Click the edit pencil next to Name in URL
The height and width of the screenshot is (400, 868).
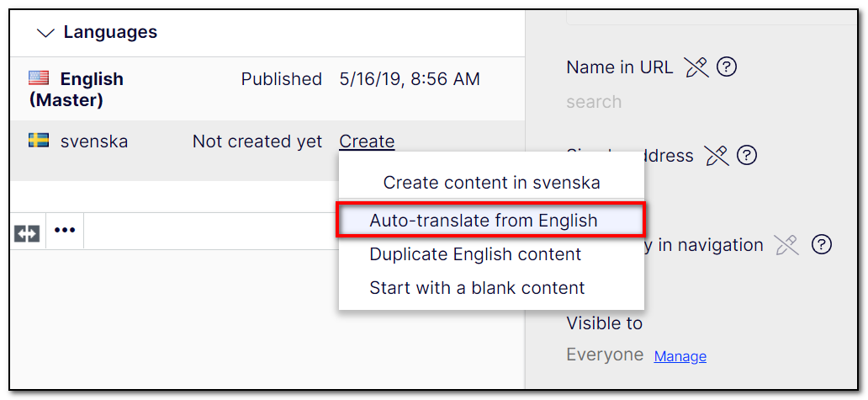(696, 67)
